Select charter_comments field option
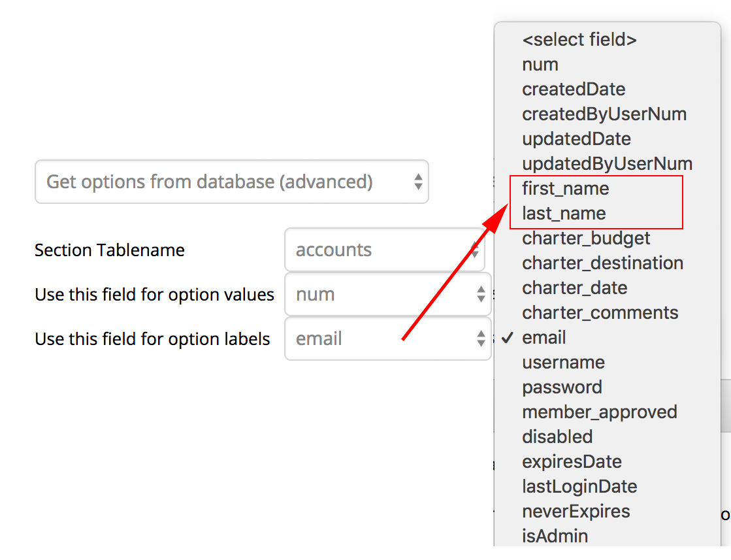This screenshot has height=560, width=731. tap(600, 313)
